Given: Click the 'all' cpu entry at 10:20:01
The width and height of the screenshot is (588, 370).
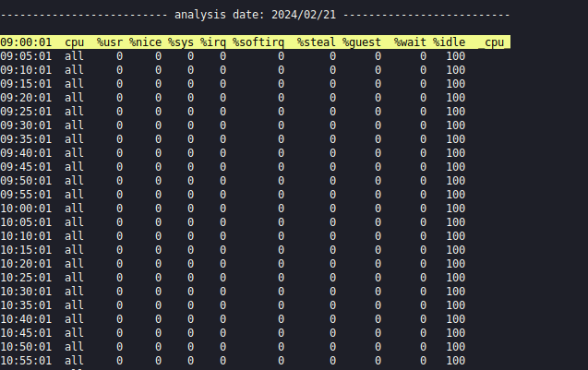Looking at the screenshot, I should pyautogui.click(x=74, y=263).
